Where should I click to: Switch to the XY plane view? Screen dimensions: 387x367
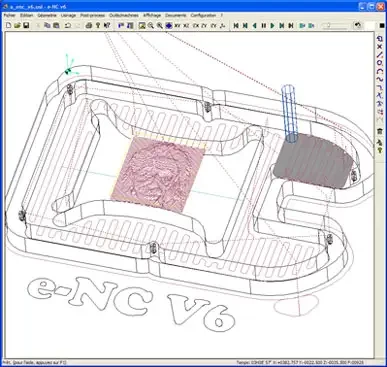pyautogui.click(x=178, y=25)
